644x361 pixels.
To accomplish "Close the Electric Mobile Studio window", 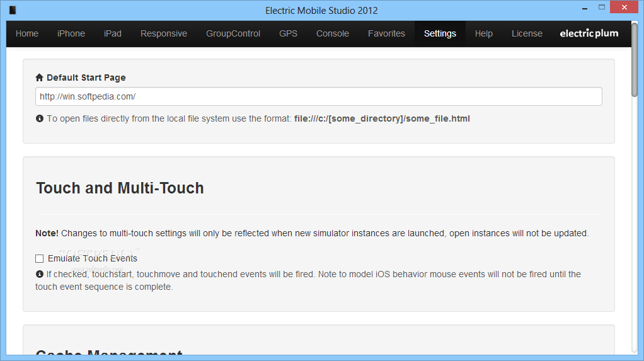I will click(624, 8).
